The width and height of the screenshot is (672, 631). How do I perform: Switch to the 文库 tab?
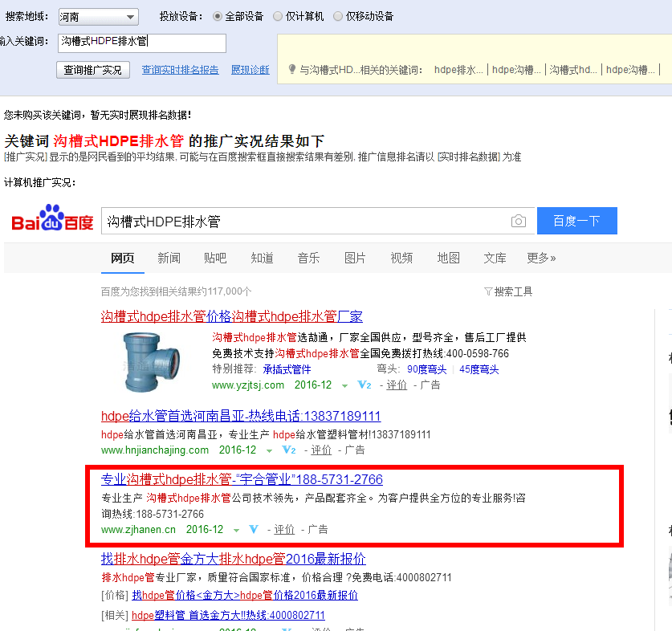(495, 258)
